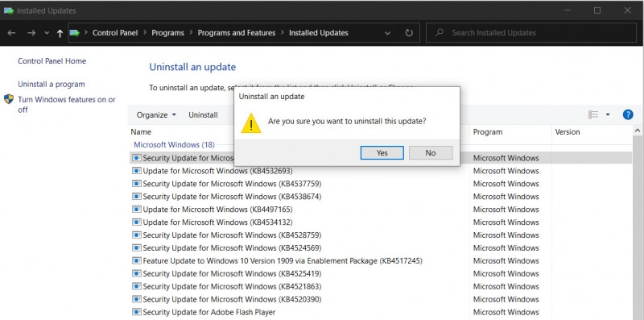Click the icon beside KB4524569 update
Image resolution: width=644 pixels, height=320 pixels.
(x=137, y=248)
